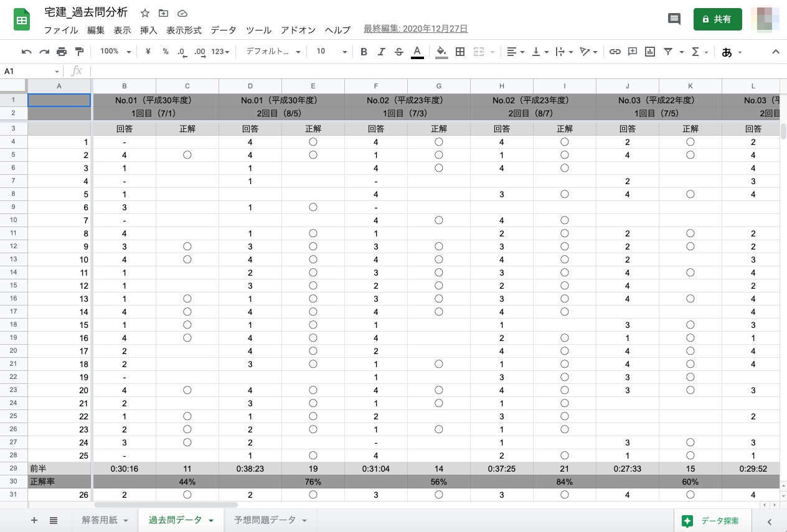787x532 pixels.
Task: Click the cloud status icon
Action: (182, 13)
